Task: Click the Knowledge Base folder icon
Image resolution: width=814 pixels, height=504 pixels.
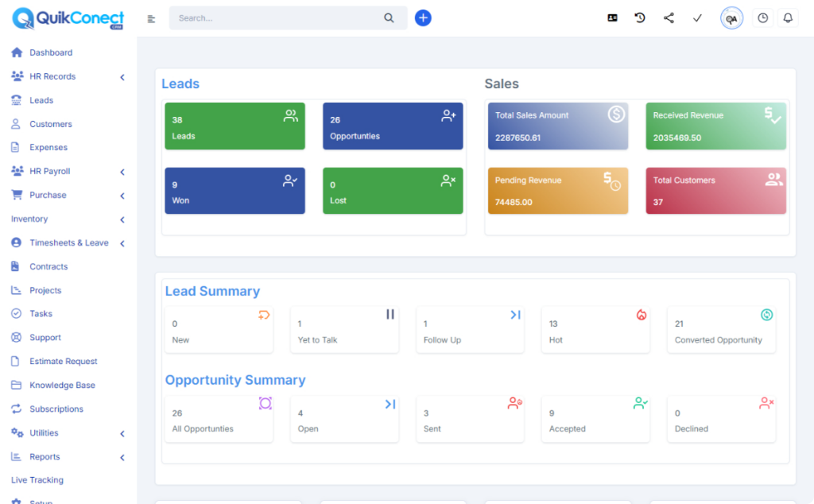Action: pos(16,385)
